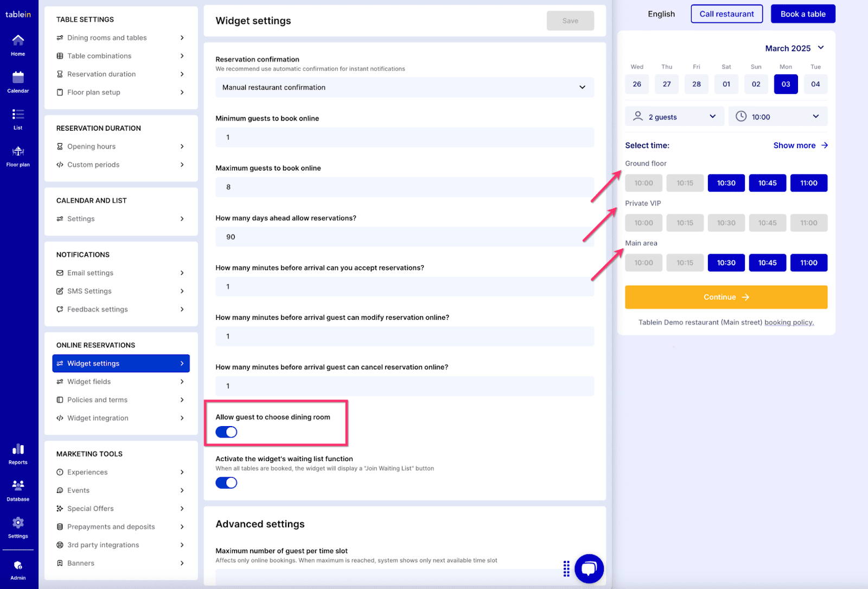Image resolution: width=868 pixels, height=589 pixels.
Task: Click days ahead allow reservations field
Action: (405, 237)
